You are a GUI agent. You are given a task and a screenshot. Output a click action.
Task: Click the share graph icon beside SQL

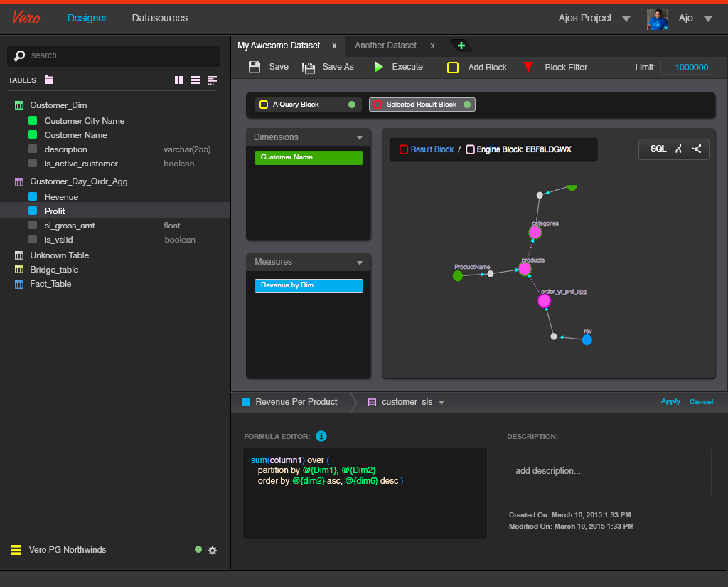(x=697, y=149)
